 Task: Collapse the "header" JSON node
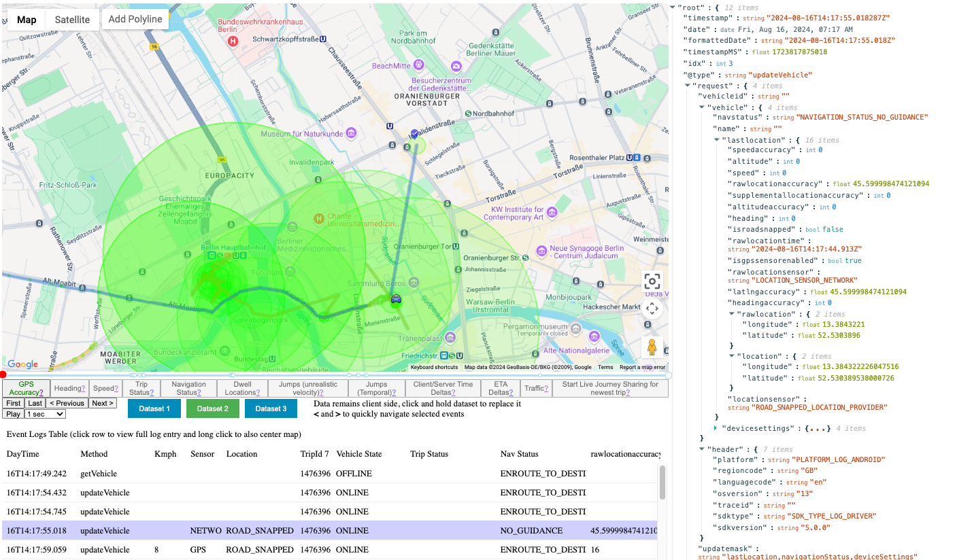click(703, 449)
